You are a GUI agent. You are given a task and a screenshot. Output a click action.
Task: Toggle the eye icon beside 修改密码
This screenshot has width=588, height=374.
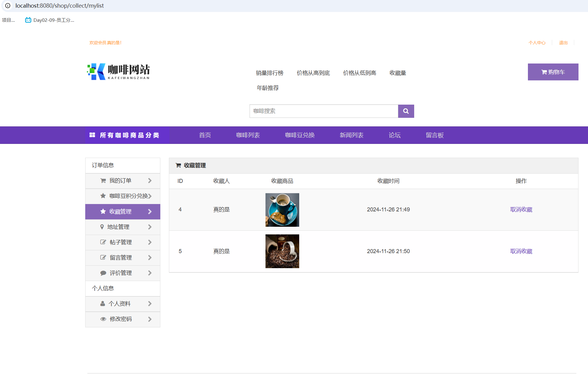tap(103, 319)
